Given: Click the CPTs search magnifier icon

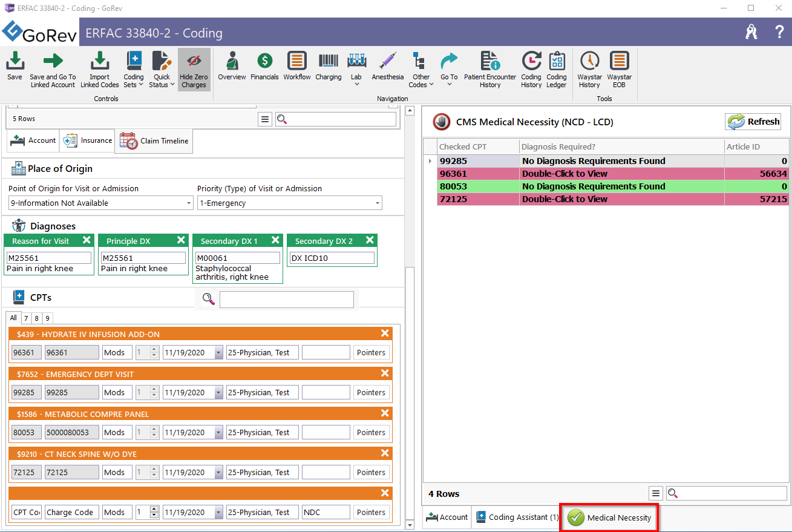Looking at the screenshot, I should point(209,298).
